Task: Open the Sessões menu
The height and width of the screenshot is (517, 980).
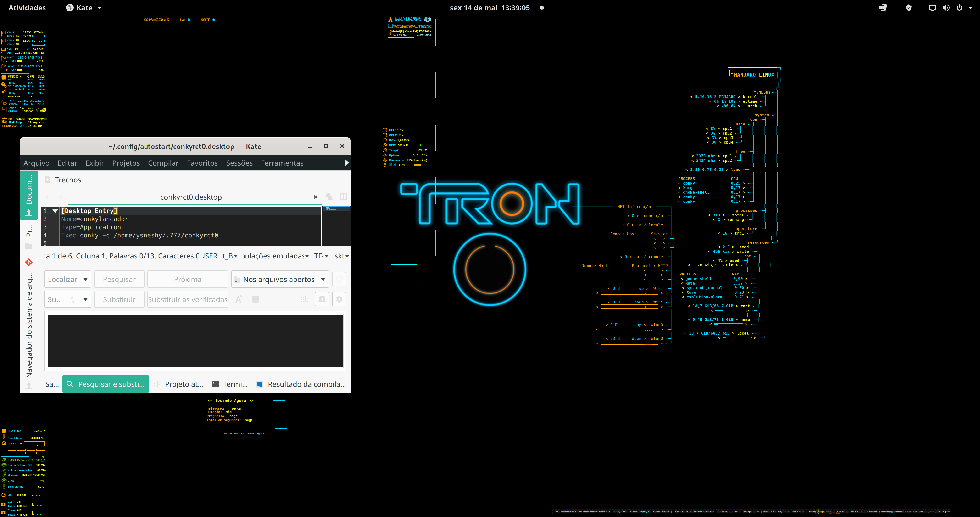Action: point(239,163)
